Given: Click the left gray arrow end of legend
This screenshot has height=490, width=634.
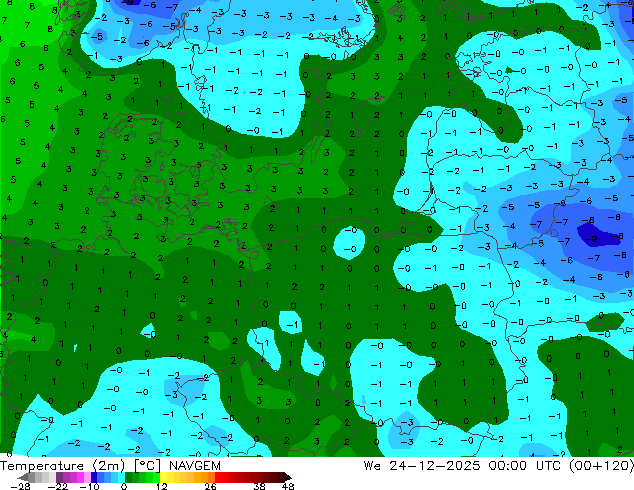Looking at the screenshot, I should 23,477.
